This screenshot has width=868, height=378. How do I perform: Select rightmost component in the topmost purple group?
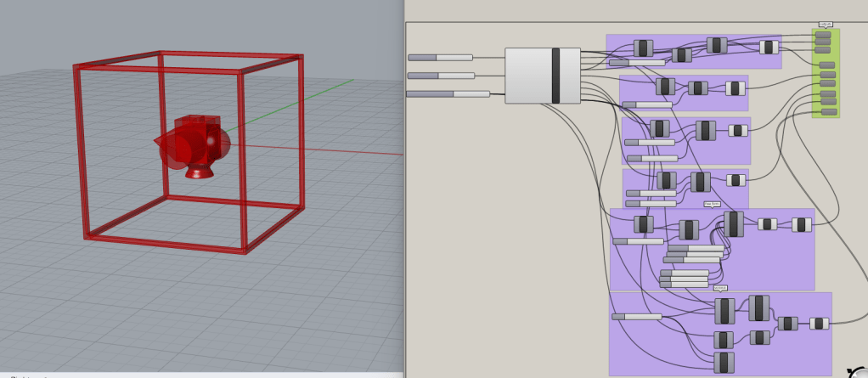[x=769, y=47]
